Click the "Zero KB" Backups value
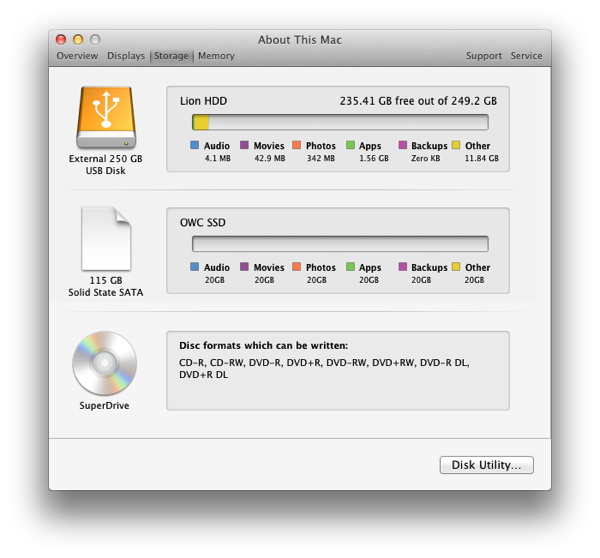The width and height of the screenshot is (600, 558). (426, 158)
